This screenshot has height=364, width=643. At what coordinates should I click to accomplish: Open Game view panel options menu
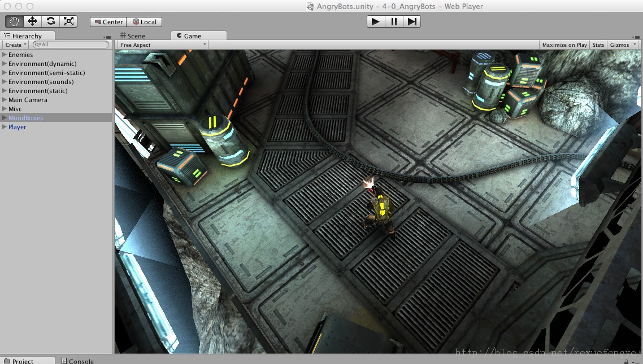(636, 37)
